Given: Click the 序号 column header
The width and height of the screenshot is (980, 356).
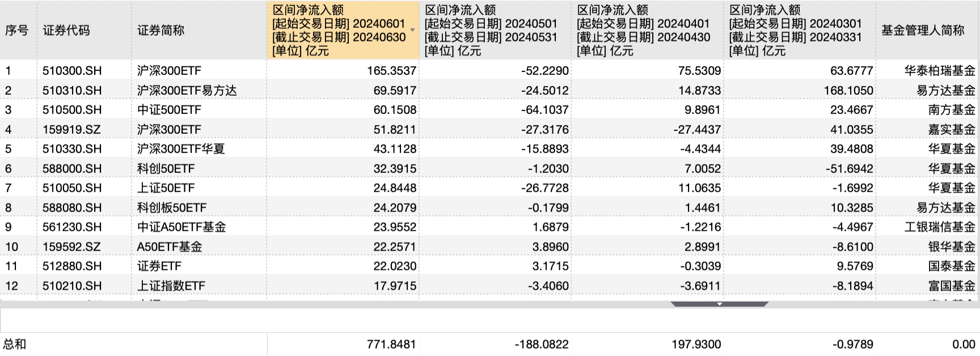Looking at the screenshot, I should [16, 30].
